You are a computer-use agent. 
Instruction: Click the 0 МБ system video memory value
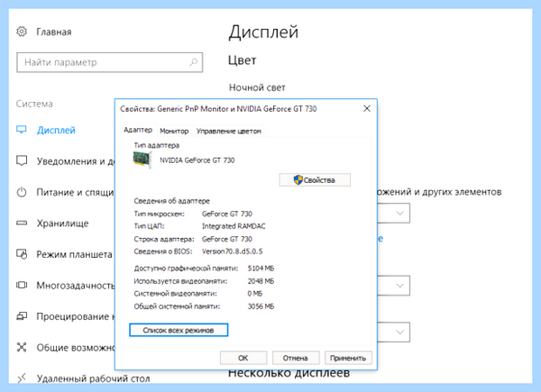coord(254,294)
